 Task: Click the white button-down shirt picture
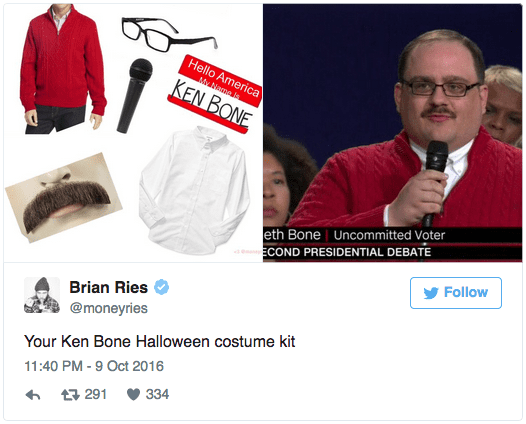coord(195,190)
